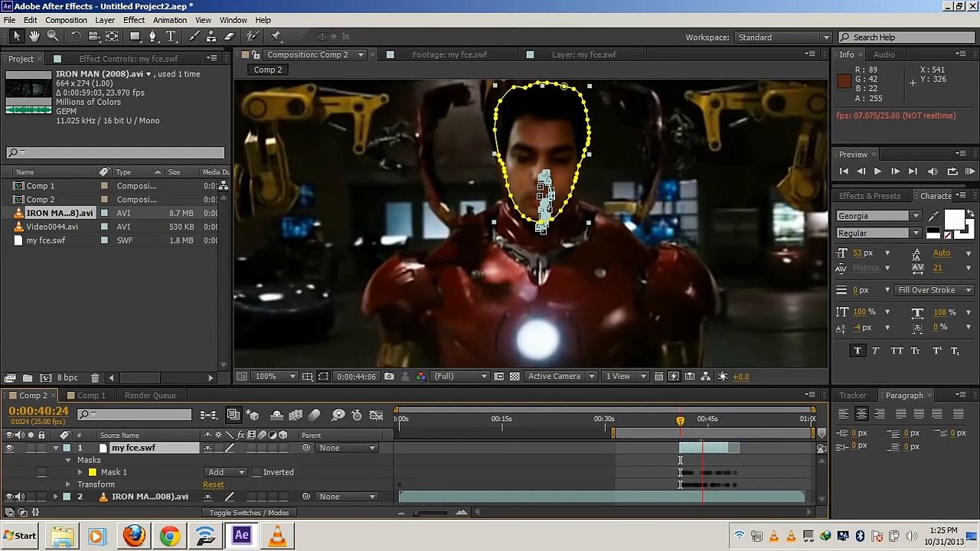Open the (Full) resolution dropdown
980x551 pixels.
coord(461,377)
